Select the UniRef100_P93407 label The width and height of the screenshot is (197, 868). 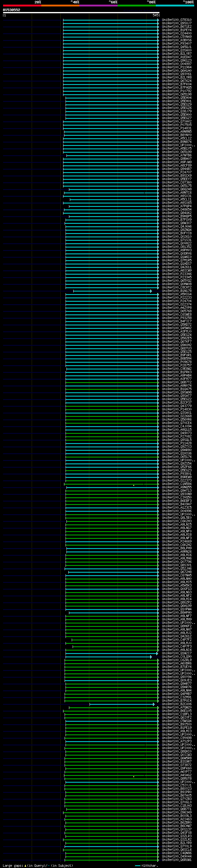[x=177, y=43]
